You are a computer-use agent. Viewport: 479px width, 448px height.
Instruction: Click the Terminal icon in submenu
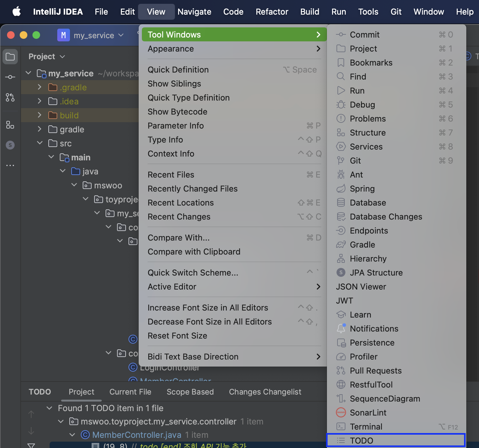coord(341,427)
